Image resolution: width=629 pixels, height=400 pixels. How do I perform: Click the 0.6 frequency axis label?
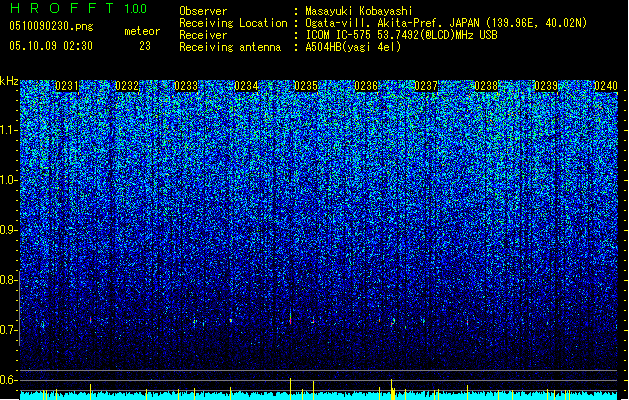coord(9,380)
